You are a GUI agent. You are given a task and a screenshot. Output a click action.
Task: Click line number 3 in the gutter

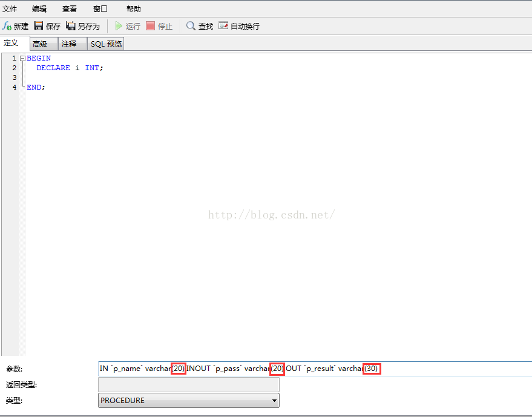click(15, 77)
